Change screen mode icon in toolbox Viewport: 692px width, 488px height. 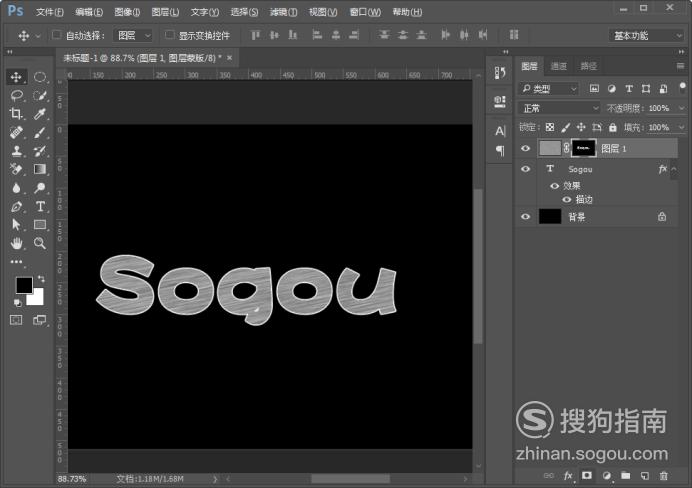pos(39,320)
